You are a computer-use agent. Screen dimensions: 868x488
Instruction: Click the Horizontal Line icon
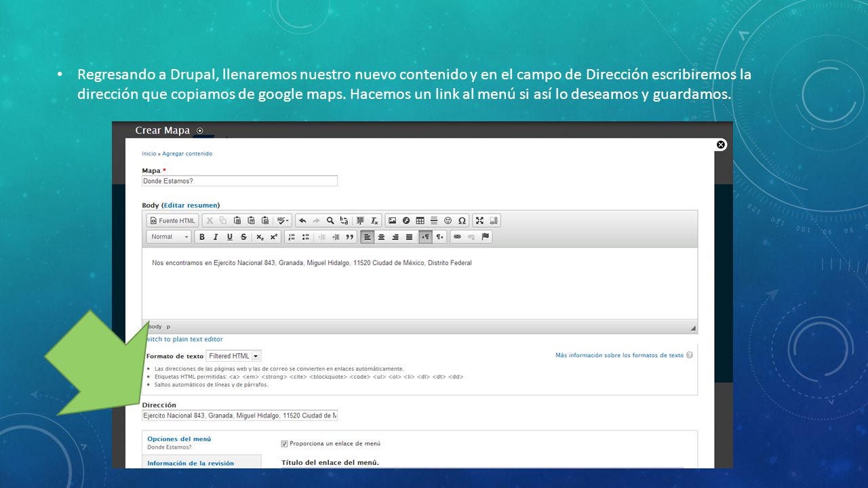[x=434, y=220]
